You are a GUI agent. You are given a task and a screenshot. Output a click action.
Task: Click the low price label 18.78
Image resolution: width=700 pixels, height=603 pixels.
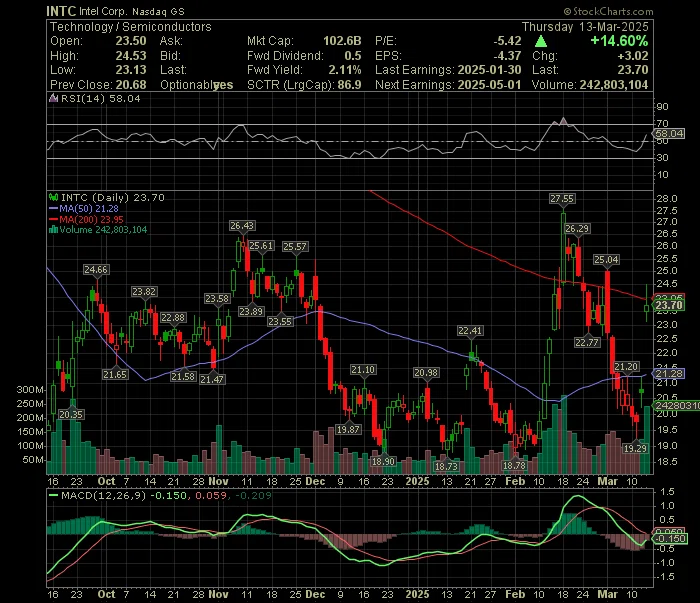[x=515, y=466]
